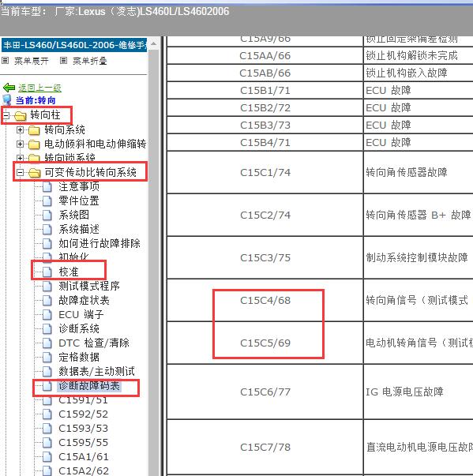The image size is (473, 476).
Task: Click the green back arrow icon
Action: [x=9, y=88]
